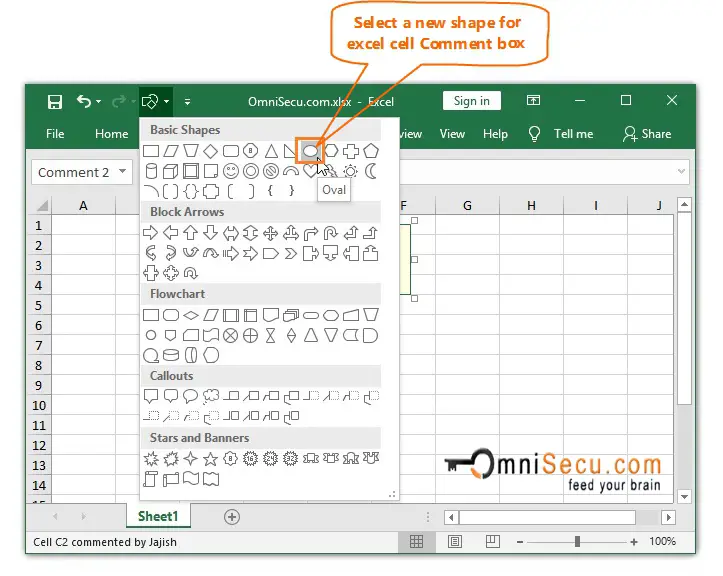Select the Donut basic shape
723x576 pixels.
(x=251, y=171)
